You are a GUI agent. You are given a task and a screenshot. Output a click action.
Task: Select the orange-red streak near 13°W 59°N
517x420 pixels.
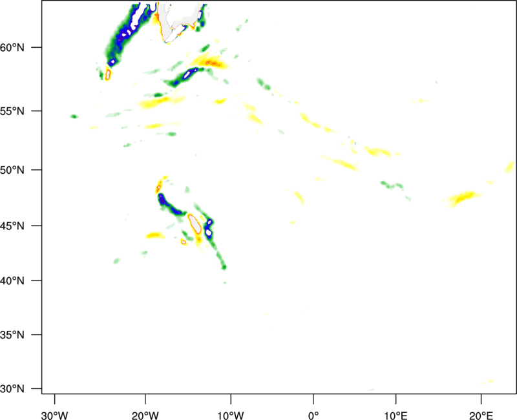[210, 63]
